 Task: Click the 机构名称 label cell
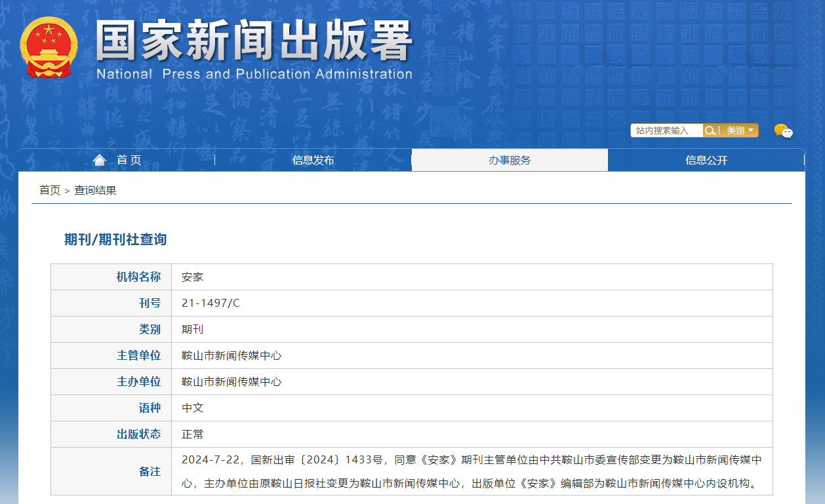click(111, 277)
